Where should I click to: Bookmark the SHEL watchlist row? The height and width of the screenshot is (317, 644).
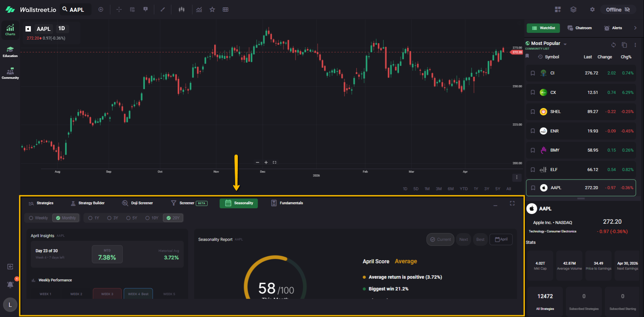click(x=533, y=112)
